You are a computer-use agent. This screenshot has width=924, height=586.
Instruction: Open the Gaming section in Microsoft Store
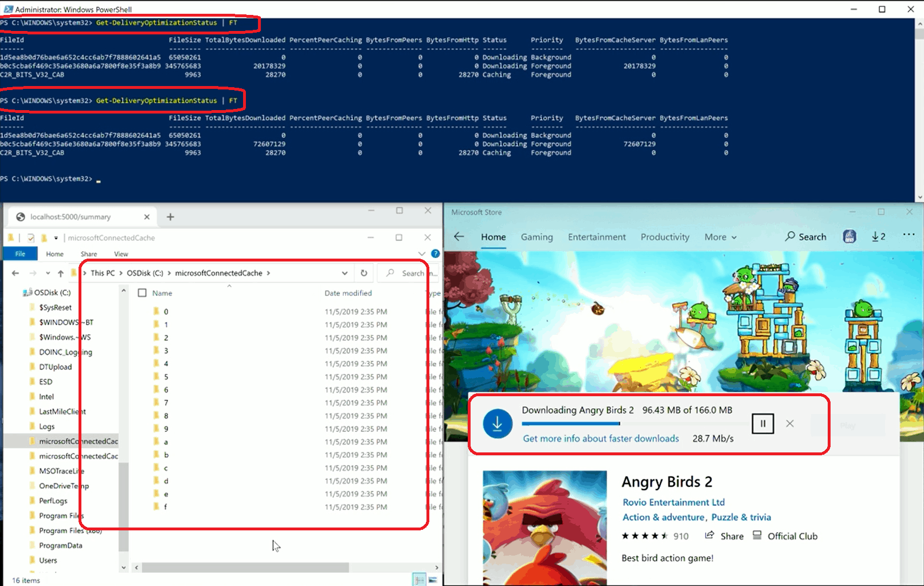tap(537, 237)
